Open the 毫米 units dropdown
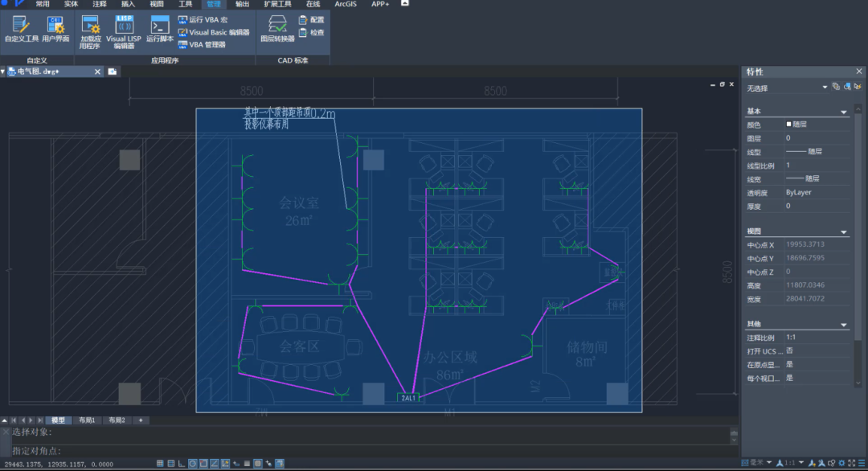The width and height of the screenshot is (868, 471). (x=769, y=463)
